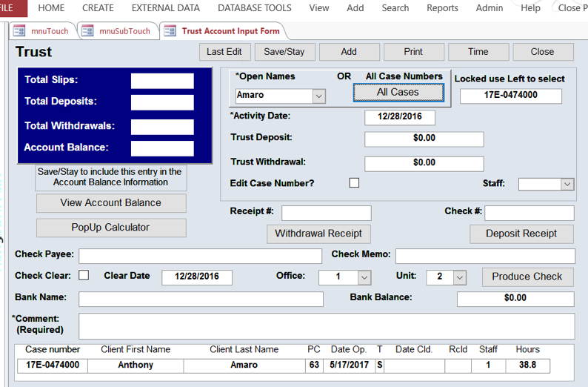This screenshot has height=387, width=588.
Task: Select the DATABASE TOOLS ribbon tab
Action: 254,8
